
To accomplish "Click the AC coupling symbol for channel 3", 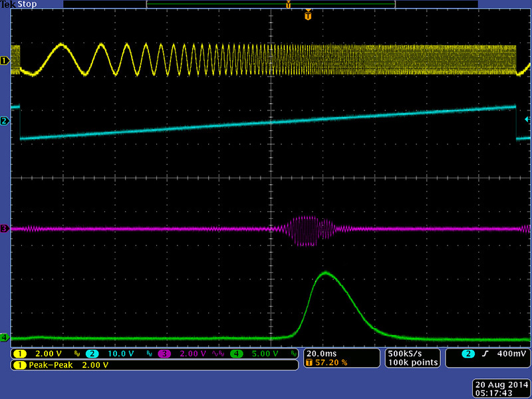I will [215, 354].
